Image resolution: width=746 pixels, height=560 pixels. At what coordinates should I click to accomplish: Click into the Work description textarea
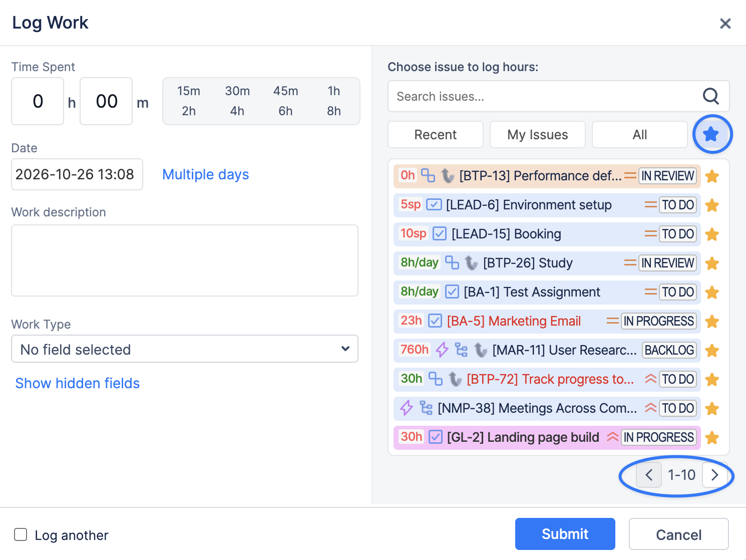pyautogui.click(x=185, y=260)
